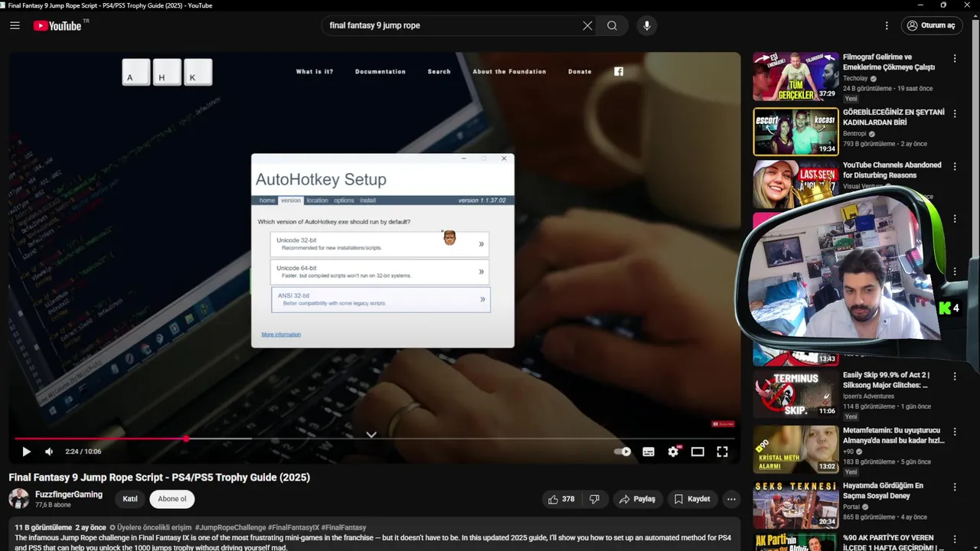The width and height of the screenshot is (980, 551).
Task: Clear the search box text
Action: [587, 25]
